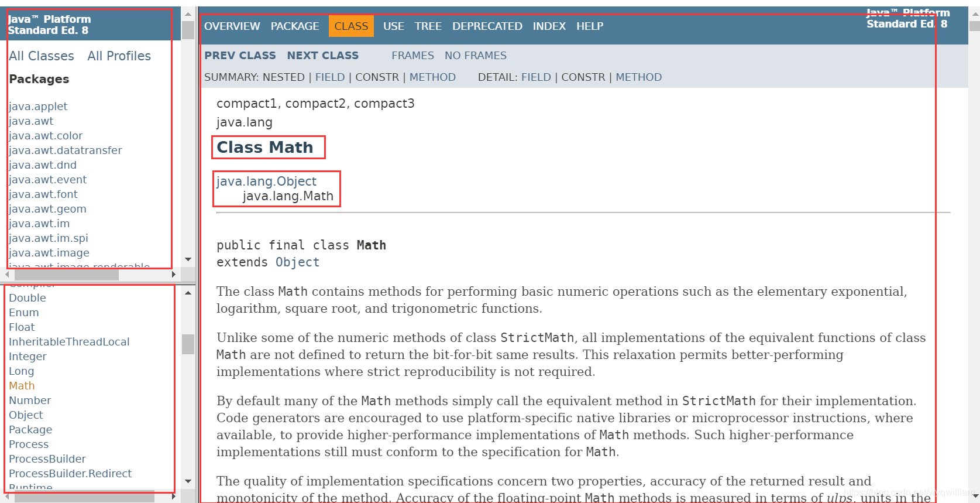980x503 pixels.
Task: Open the All Classes link
Action: pyautogui.click(x=42, y=56)
